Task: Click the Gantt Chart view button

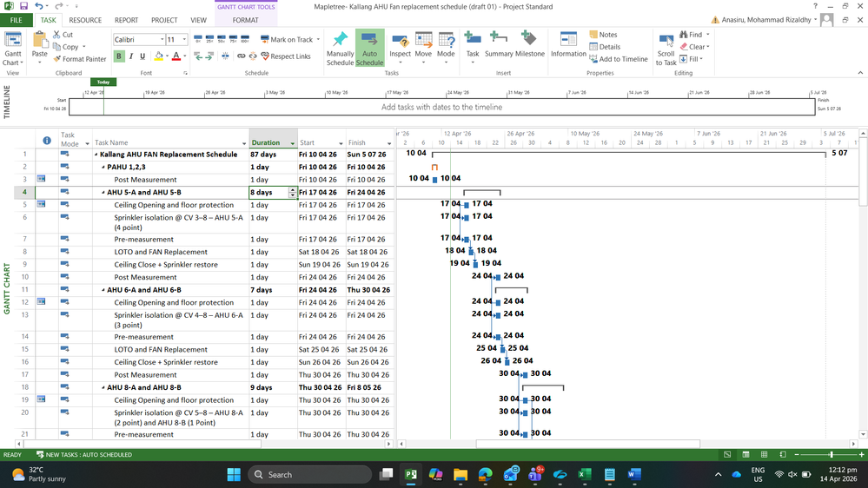Action: click(x=12, y=48)
